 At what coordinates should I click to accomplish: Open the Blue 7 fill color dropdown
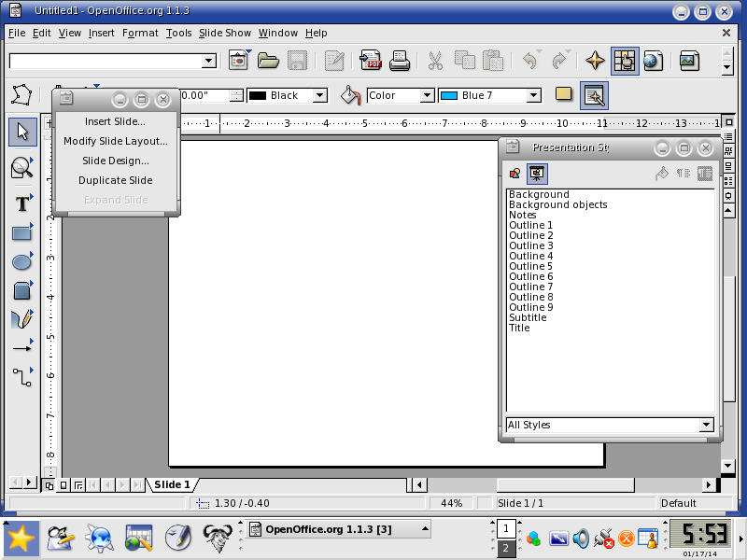tap(534, 96)
